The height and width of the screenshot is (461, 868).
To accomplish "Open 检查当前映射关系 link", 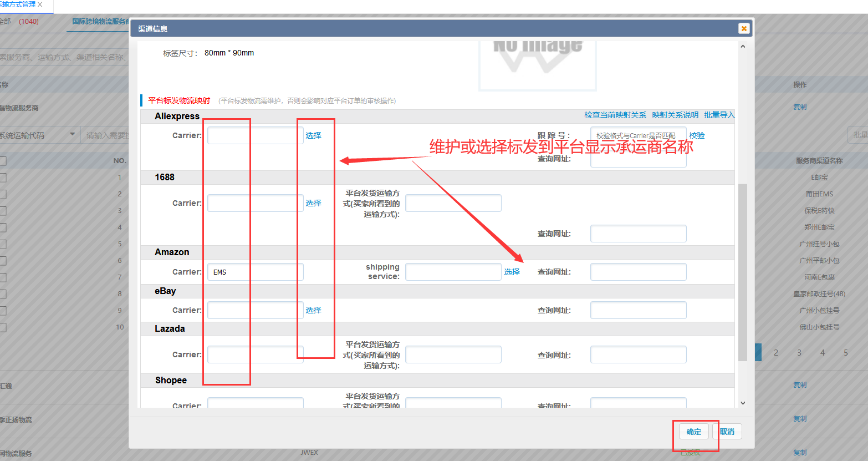I will [615, 115].
